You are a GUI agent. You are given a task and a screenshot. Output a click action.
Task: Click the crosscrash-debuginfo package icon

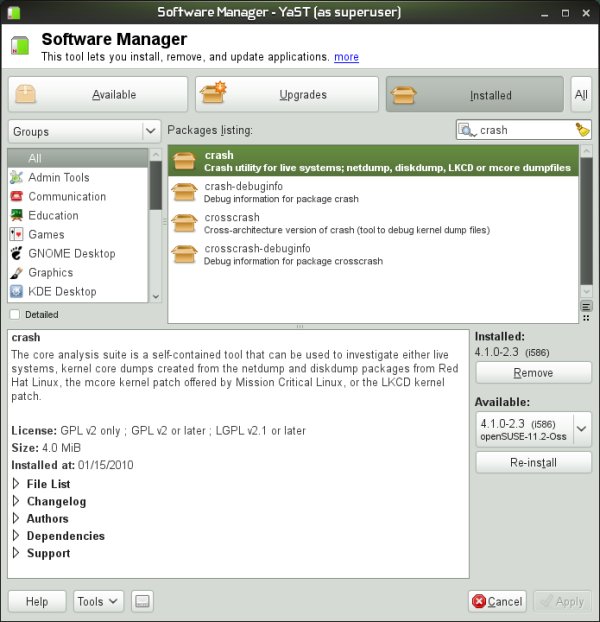click(x=184, y=254)
